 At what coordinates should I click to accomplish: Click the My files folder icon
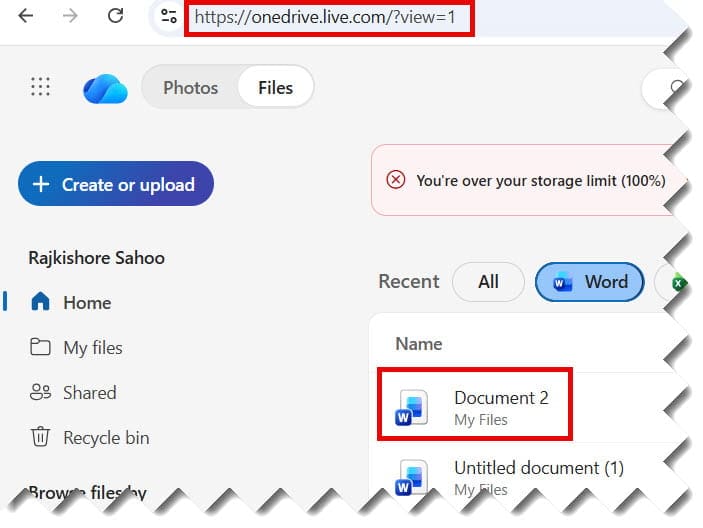coord(40,346)
